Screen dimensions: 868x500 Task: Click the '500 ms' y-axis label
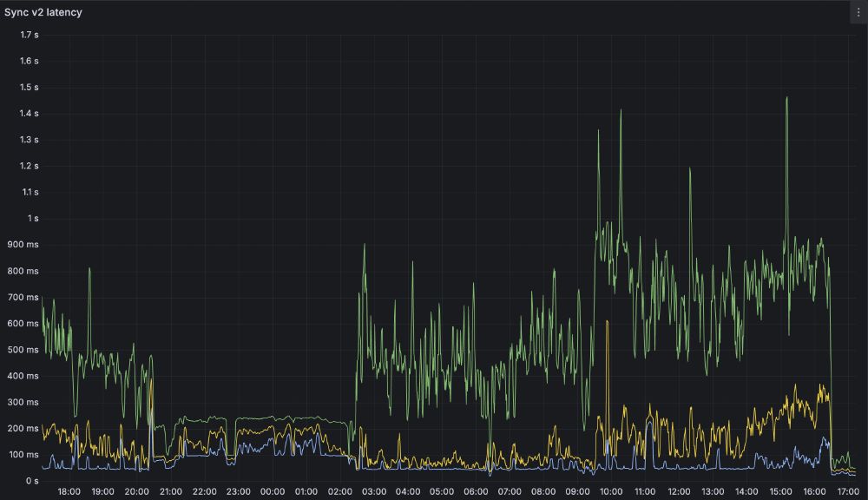click(x=23, y=350)
